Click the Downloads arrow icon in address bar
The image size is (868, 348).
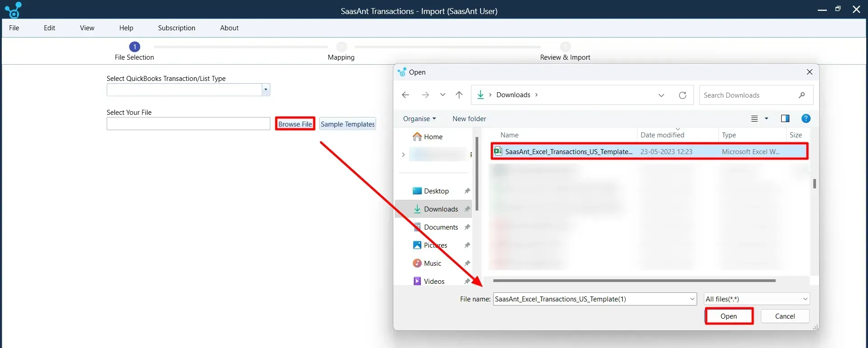481,95
